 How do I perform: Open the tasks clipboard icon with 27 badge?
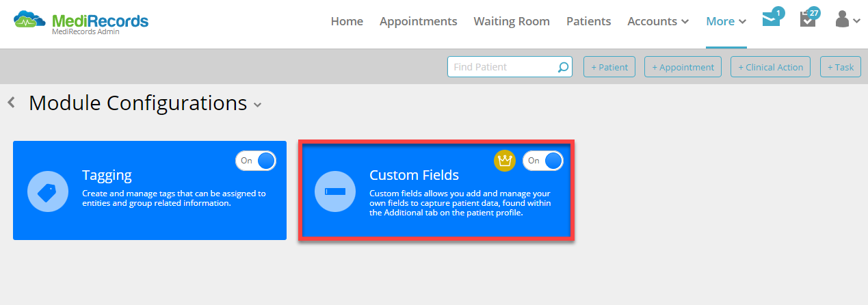808,20
